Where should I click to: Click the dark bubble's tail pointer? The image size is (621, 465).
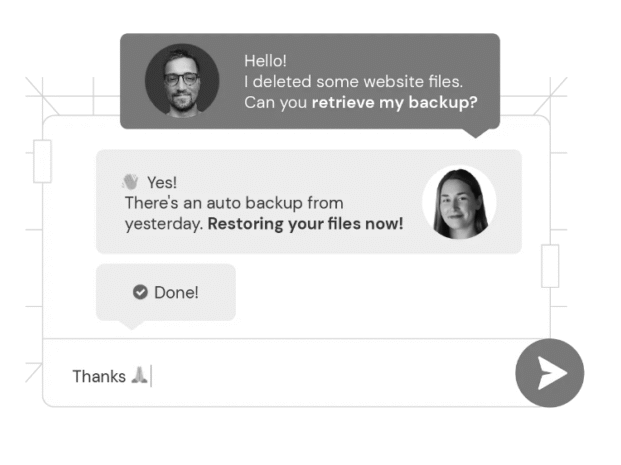(477, 131)
